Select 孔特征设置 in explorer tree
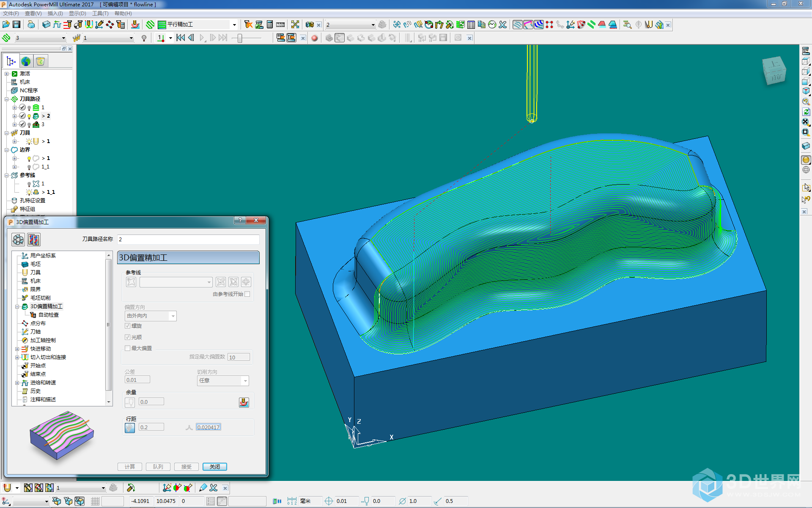 tap(33, 201)
